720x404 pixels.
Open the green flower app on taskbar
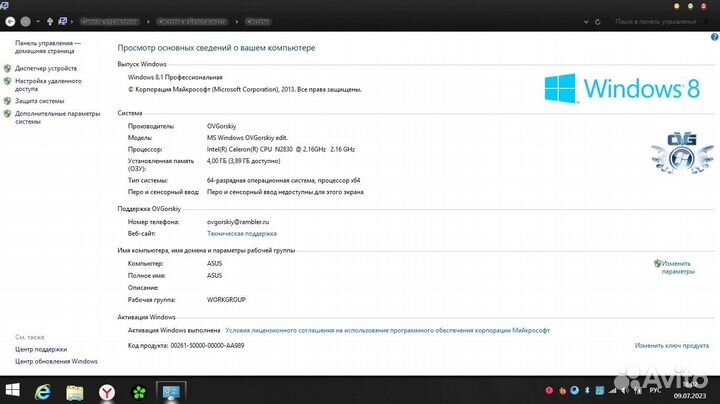click(x=139, y=392)
